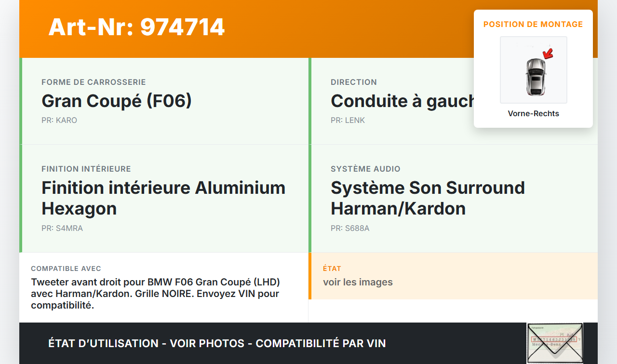Click the 'PR: KARO' code
Screen dimensions: 617x364
(x=59, y=120)
